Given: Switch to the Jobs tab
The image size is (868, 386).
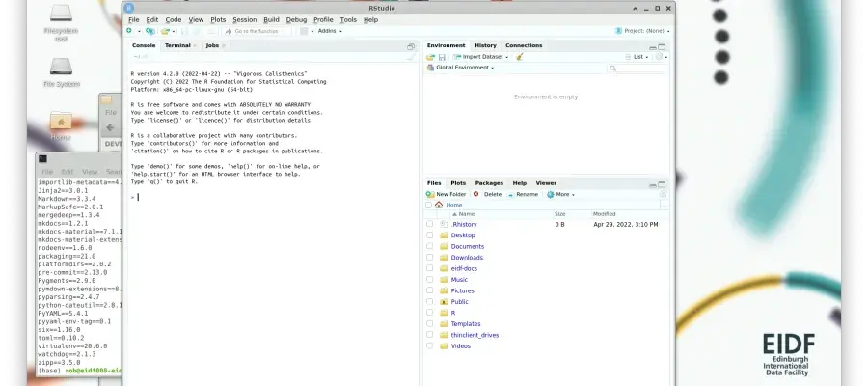Looking at the screenshot, I should (212, 45).
